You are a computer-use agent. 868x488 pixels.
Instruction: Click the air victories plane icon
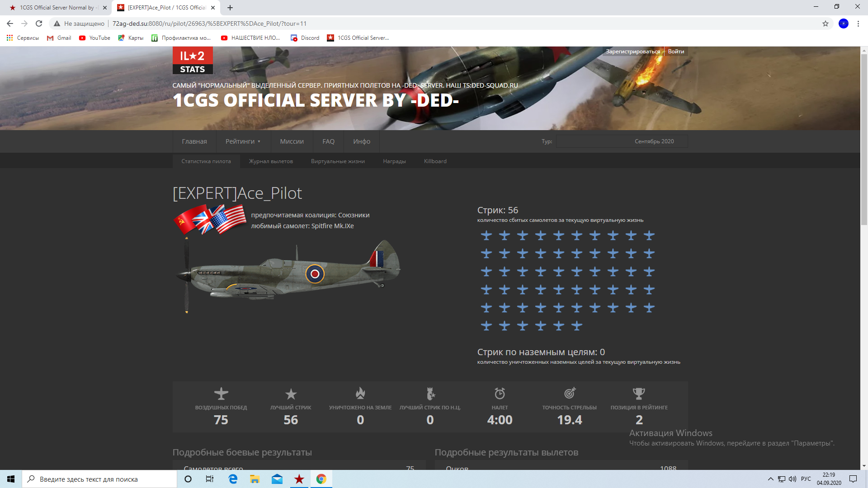pyautogui.click(x=221, y=394)
